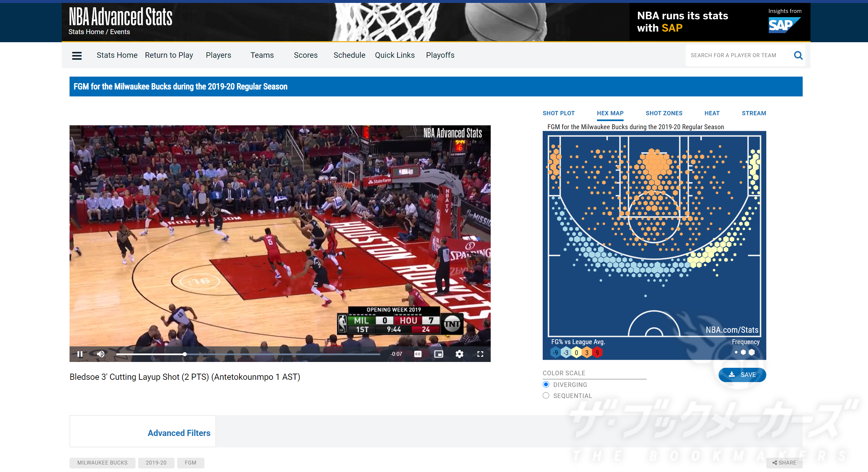Switch to the HEAT tab
868x472 pixels.
[712, 113]
